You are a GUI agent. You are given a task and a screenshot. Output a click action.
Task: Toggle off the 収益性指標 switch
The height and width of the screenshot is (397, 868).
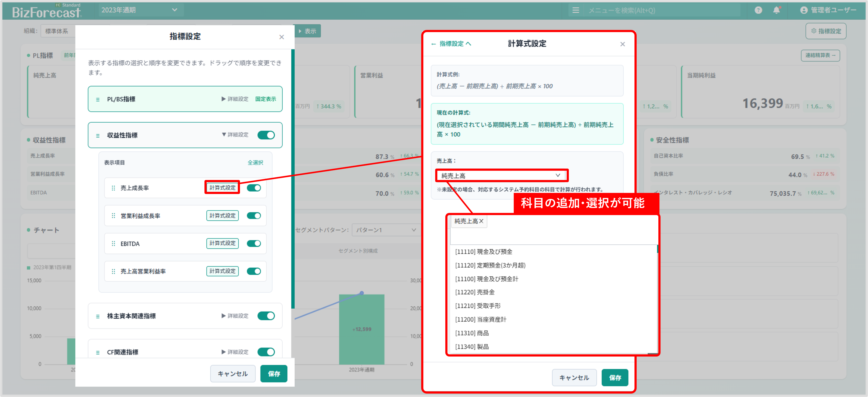266,135
